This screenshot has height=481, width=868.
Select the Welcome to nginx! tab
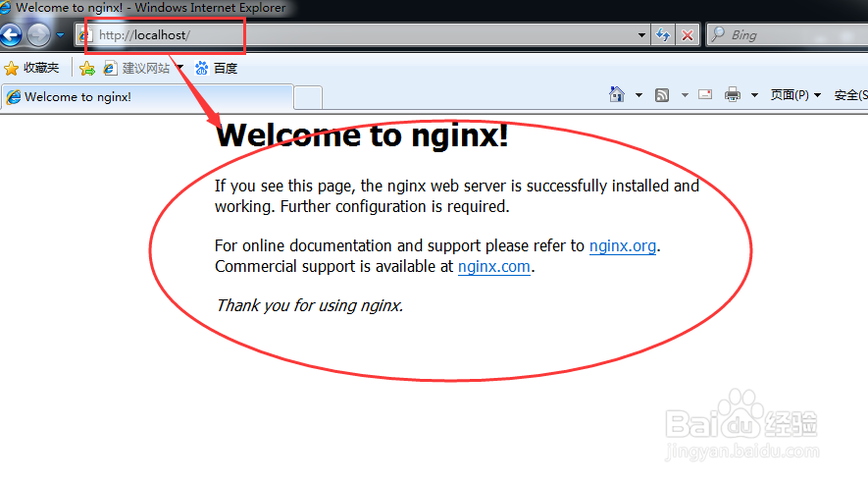[147, 97]
